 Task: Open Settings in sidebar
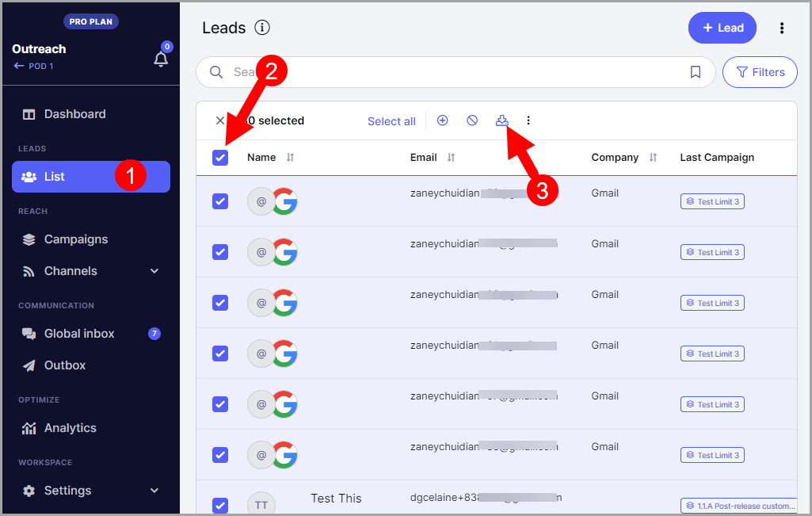coord(67,491)
